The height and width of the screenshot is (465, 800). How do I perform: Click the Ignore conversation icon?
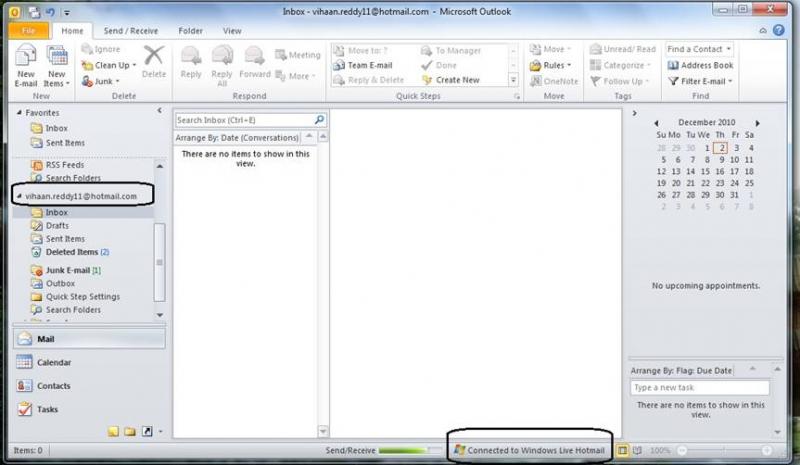tap(87, 49)
